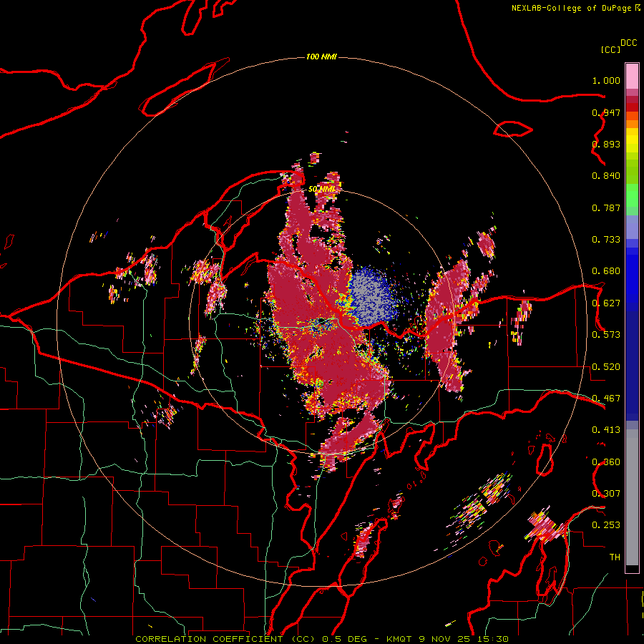The width and height of the screenshot is (644, 644).
Task: Click the 0.307 scale value
Action: (x=606, y=494)
